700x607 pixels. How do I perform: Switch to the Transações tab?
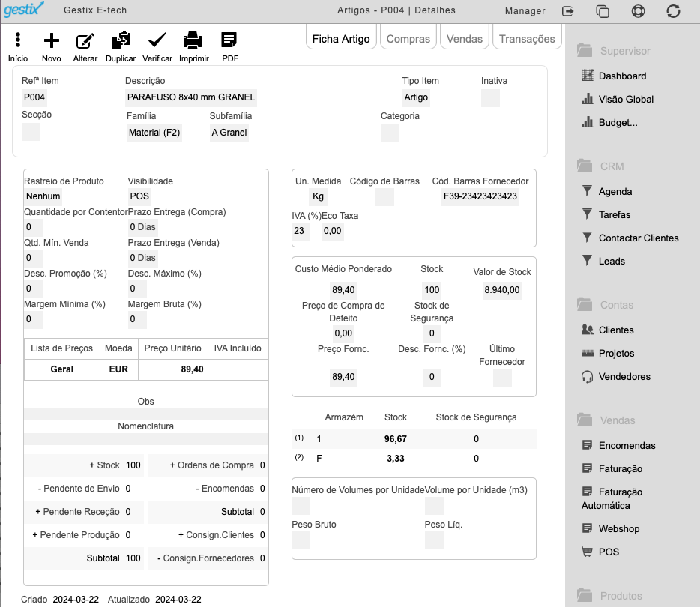[x=527, y=39]
